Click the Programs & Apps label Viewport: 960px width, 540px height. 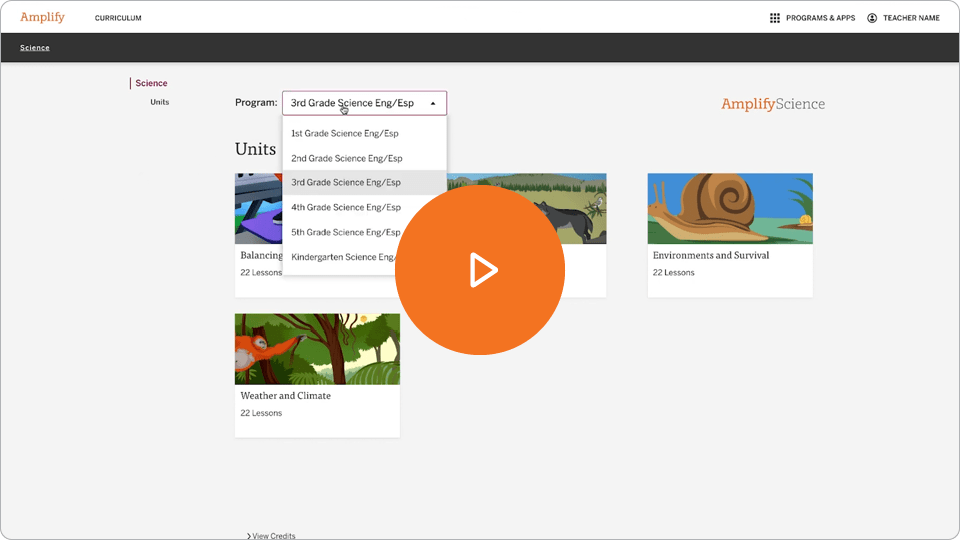pyautogui.click(x=820, y=18)
